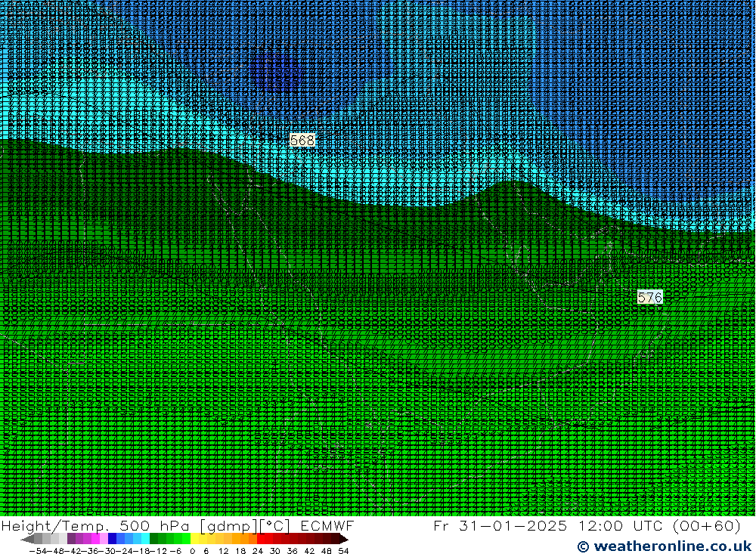Image resolution: width=756 pixels, height=554 pixels.
Task: Click the 12 legend scale value
Action: 223,551
